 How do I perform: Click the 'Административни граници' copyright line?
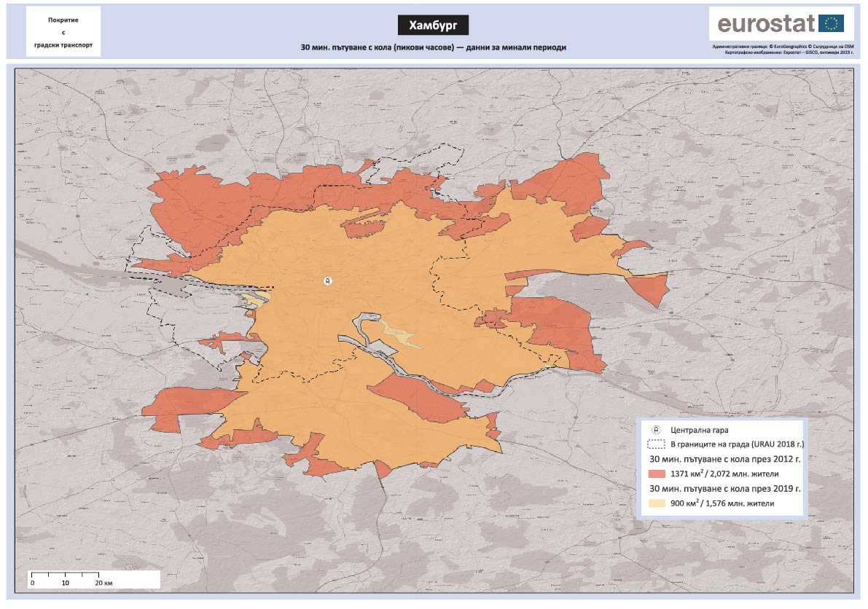pyautogui.click(x=784, y=46)
